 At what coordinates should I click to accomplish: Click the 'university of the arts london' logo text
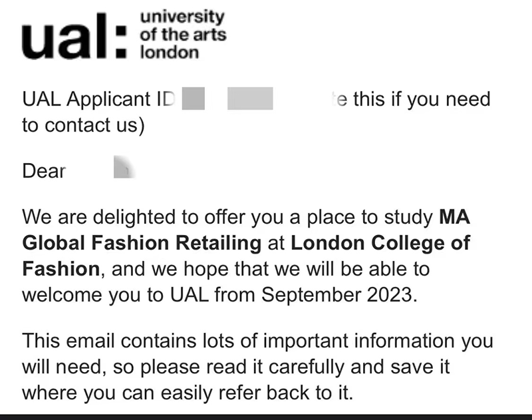coord(182,35)
